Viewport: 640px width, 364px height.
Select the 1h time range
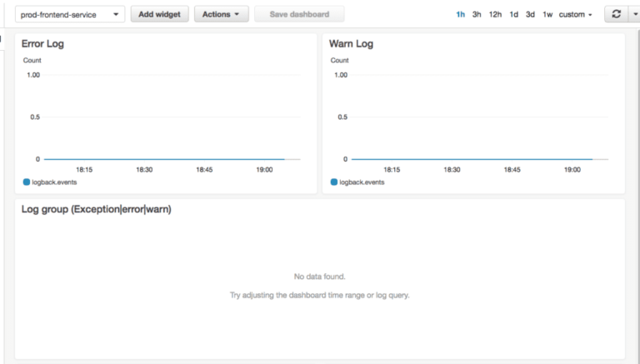click(460, 15)
